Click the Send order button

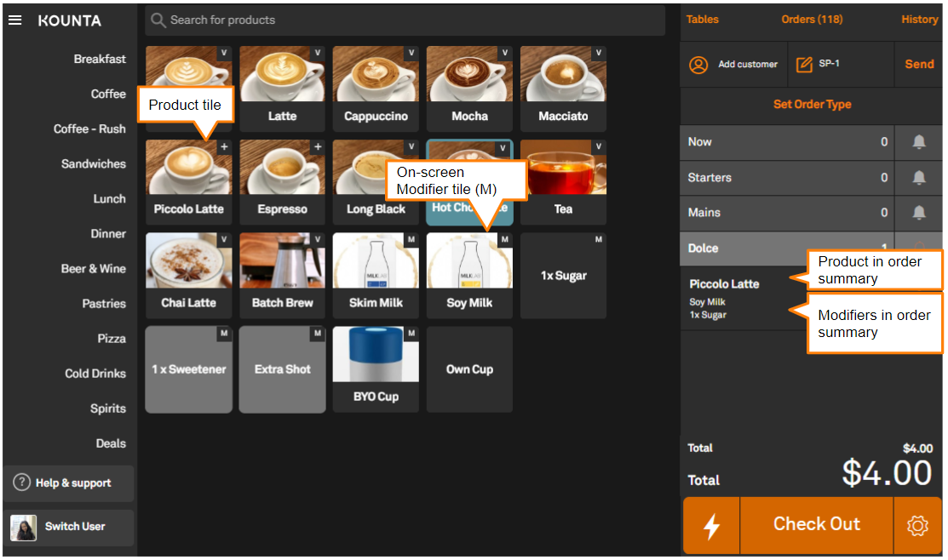[919, 64]
